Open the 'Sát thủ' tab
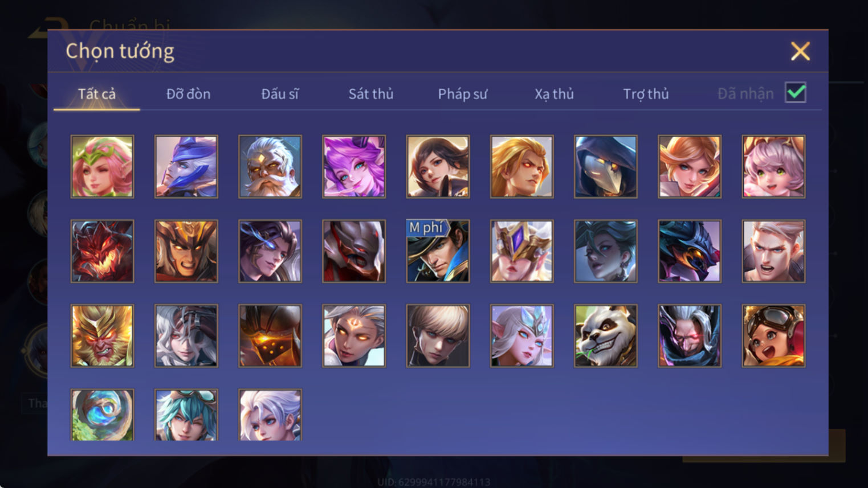Screen dimensions: 868x488 [x=371, y=94]
